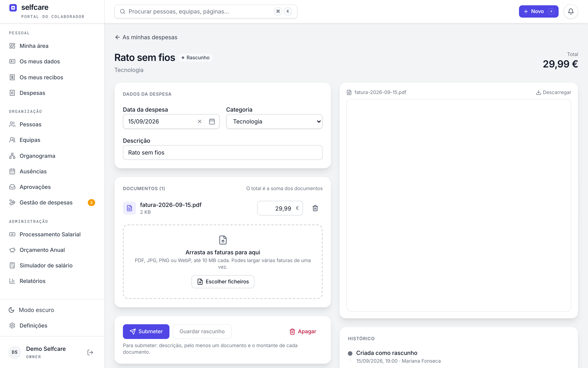
Task: Delete fatura-2026-09-15.pdf with trash icon
Action: point(315,208)
